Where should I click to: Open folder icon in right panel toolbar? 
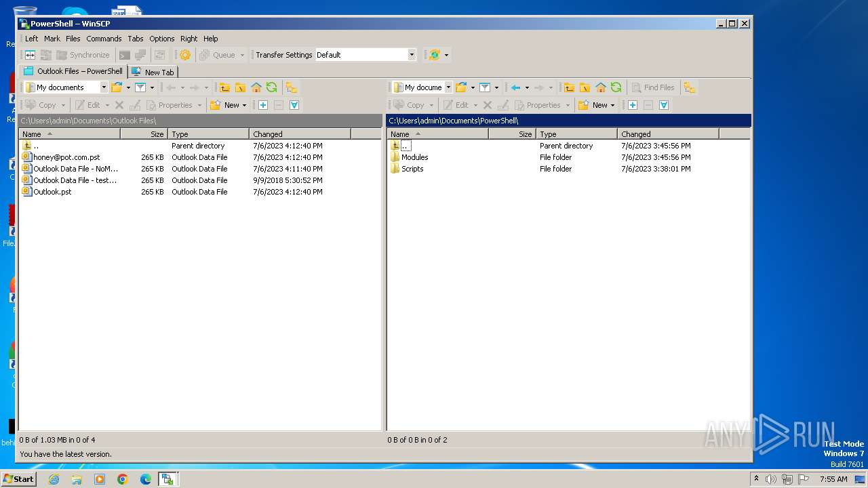tap(461, 87)
